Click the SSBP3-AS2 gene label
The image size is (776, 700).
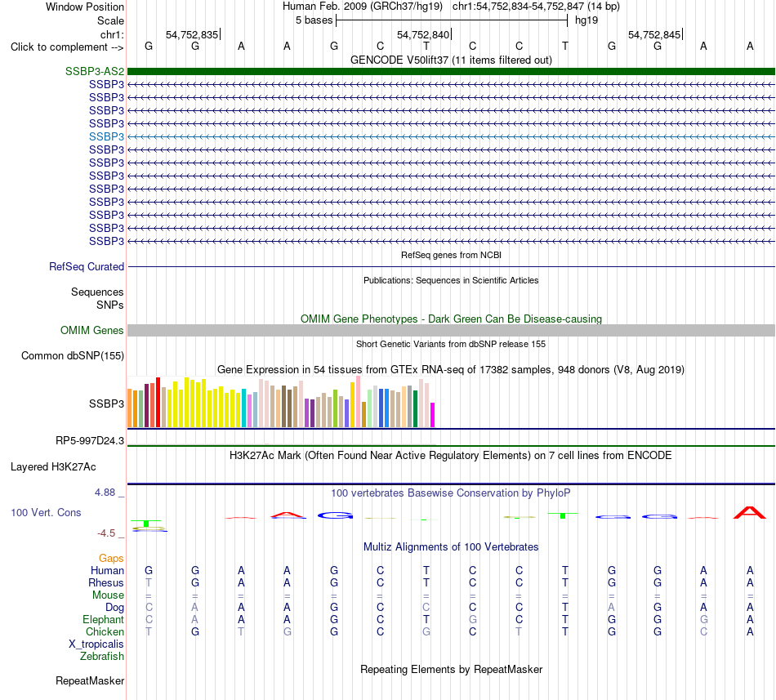click(x=95, y=72)
